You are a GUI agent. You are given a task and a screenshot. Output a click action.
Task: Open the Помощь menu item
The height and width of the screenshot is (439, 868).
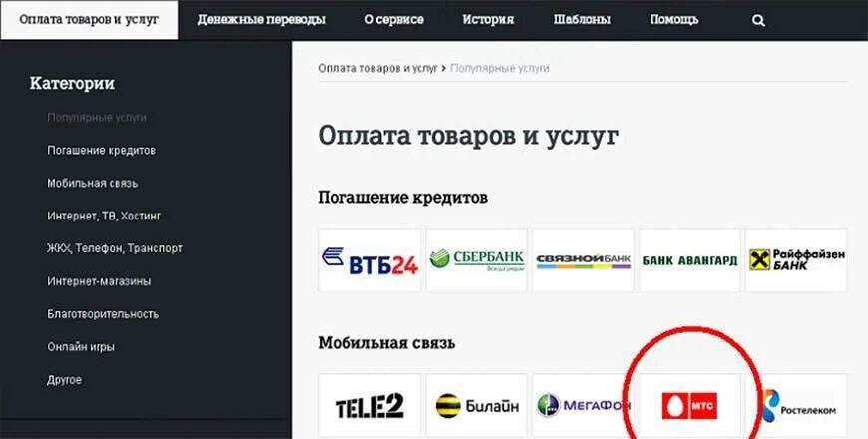[x=674, y=20]
